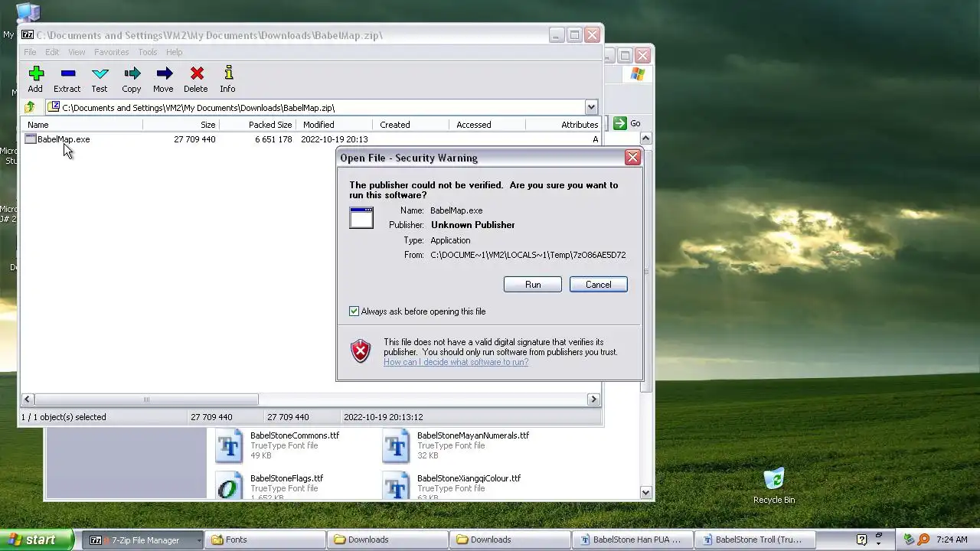The image size is (980, 551).
Task: Click the Delete toolbar icon
Action: coord(196,73)
